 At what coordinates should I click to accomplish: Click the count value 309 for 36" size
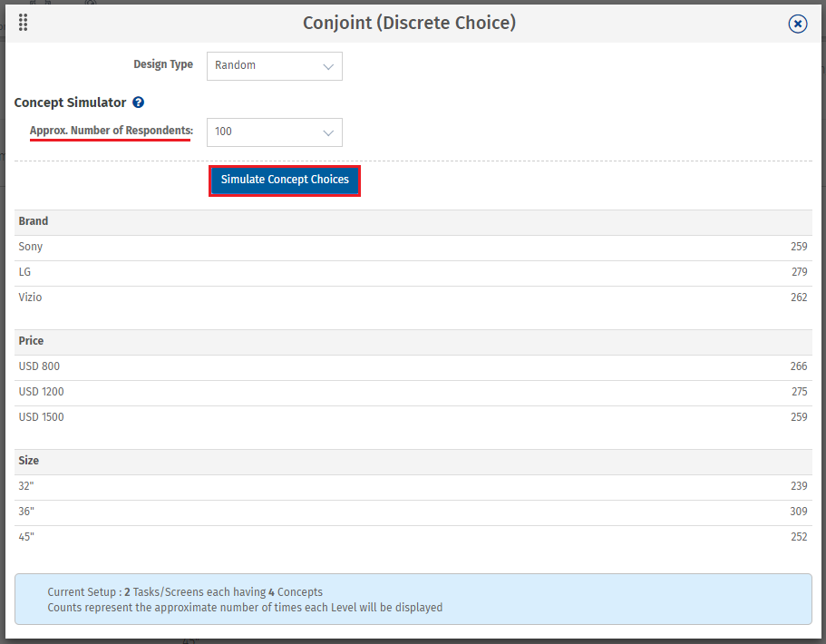click(x=798, y=512)
